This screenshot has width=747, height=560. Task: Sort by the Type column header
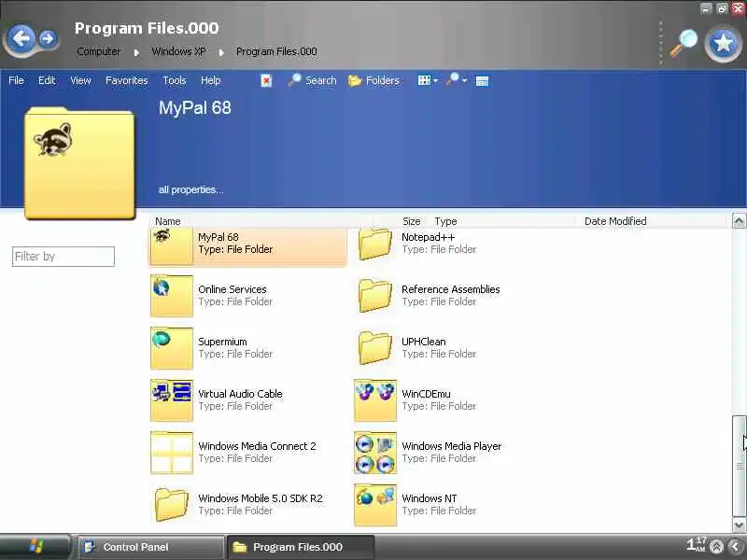(445, 221)
